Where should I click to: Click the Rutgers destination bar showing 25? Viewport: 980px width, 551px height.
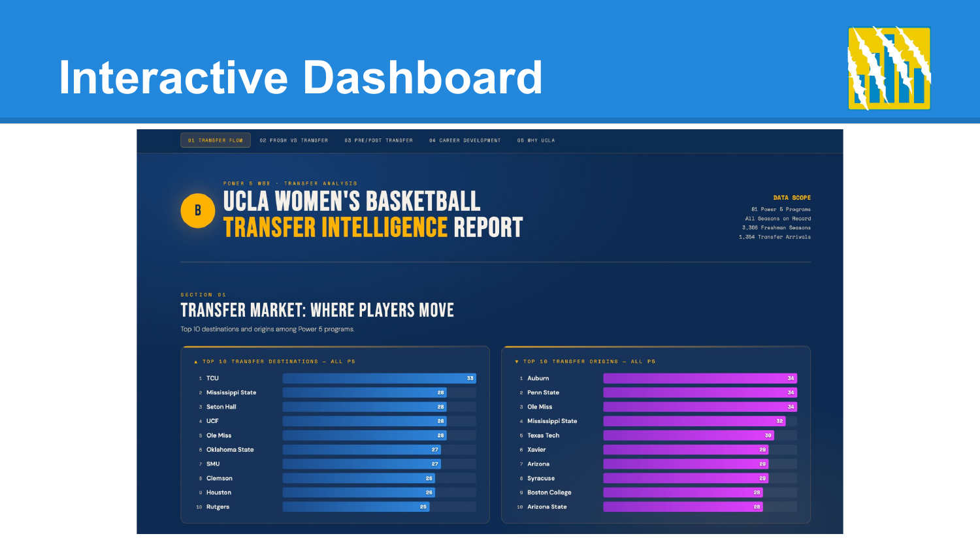click(356, 507)
